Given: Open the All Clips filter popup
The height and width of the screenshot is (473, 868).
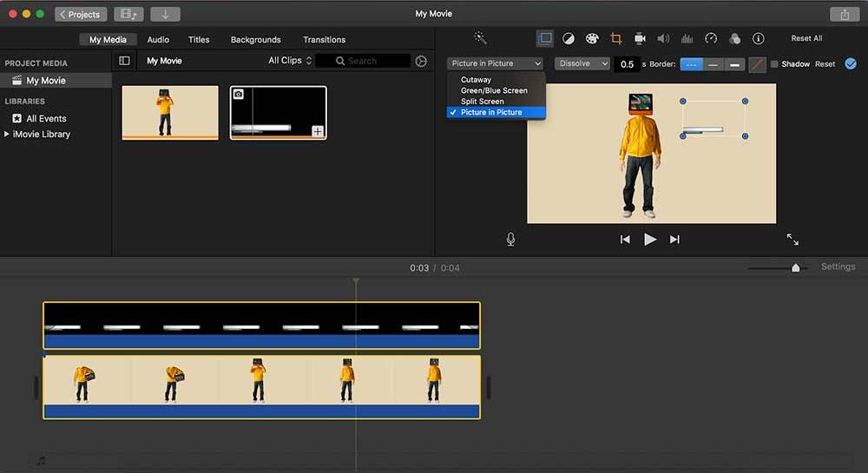Looking at the screenshot, I should 290,60.
